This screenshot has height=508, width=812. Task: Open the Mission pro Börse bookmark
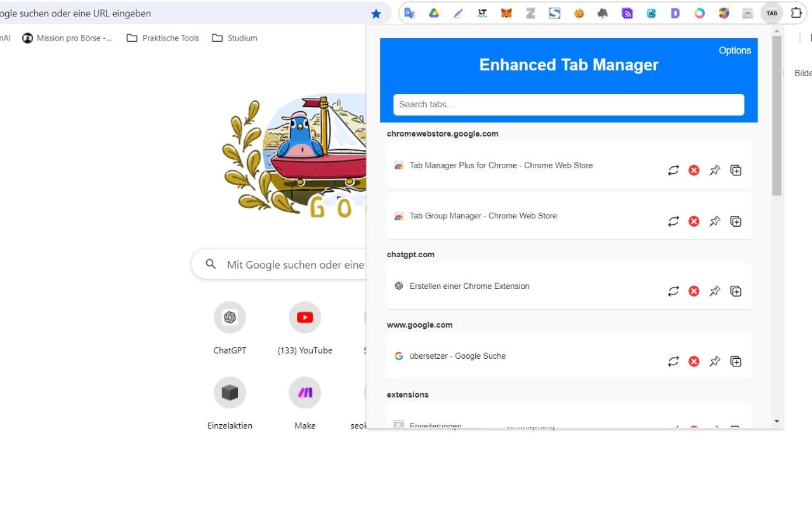tap(67, 38)
